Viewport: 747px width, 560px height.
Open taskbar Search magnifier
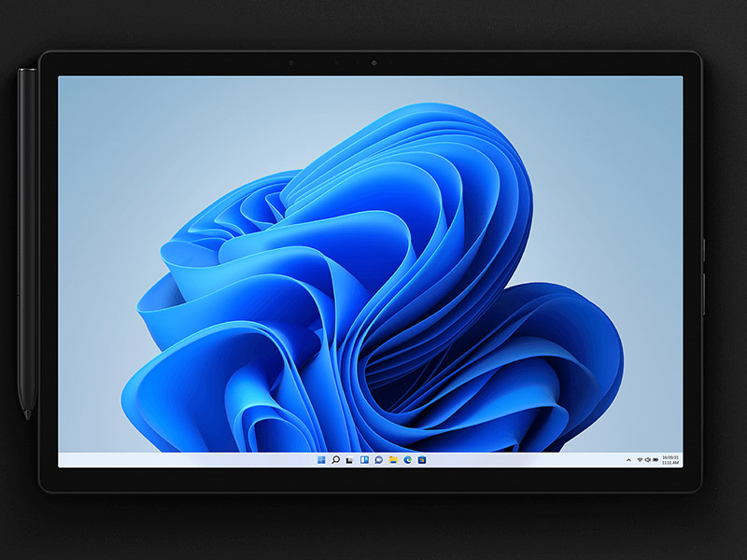click(x=335, y=459)
